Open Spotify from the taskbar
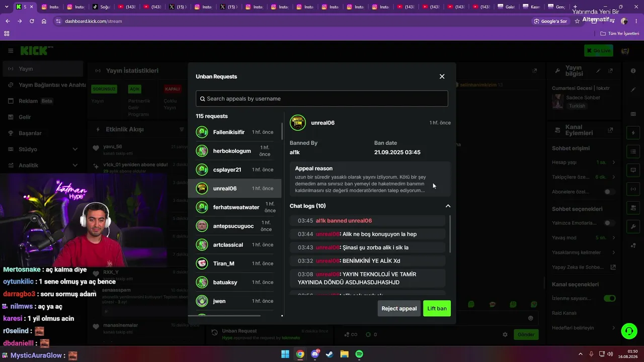Viewport: 644px width, 362px height. click(x=359, y=354)
